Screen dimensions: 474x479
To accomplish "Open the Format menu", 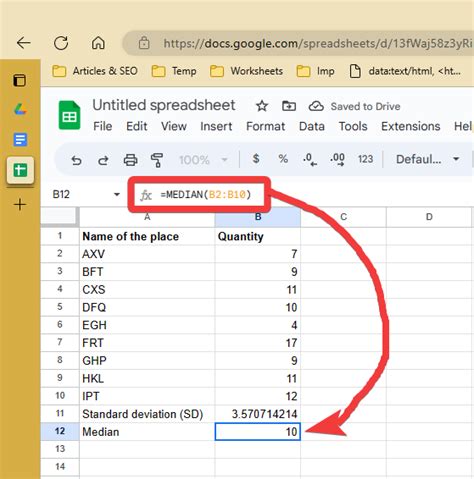I will click(265, 127).
